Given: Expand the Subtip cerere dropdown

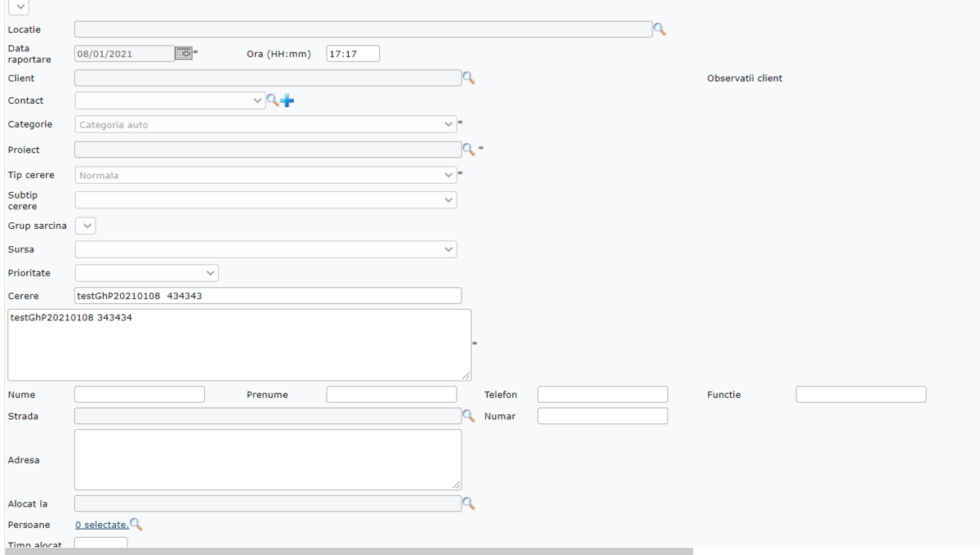Looking at the screenshot, I should click(x=265, y=200).
